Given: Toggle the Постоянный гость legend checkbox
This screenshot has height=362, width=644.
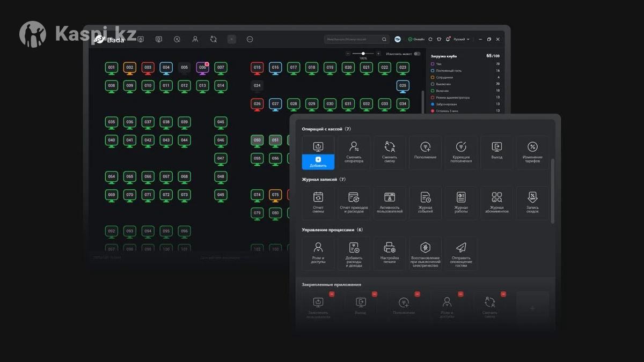Looking at the screenshot, I should click(x=433, y=71).
